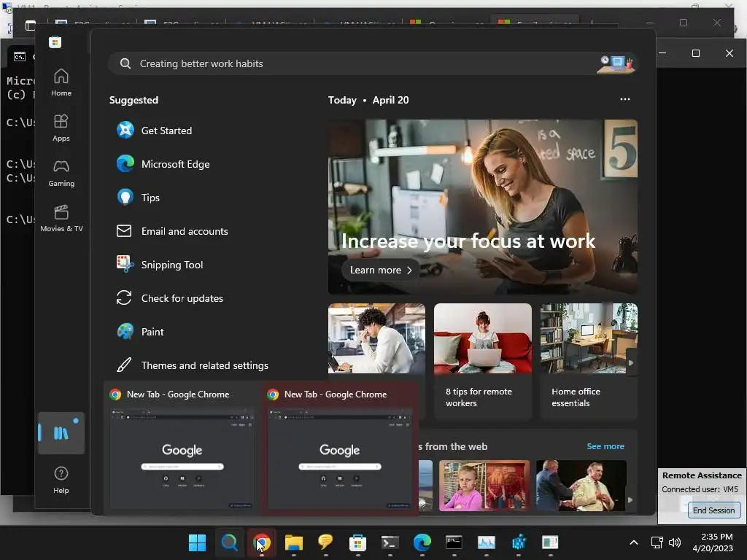The height and width of the screenshot is (560, 747).
Task: Open Gaming section in Store sidebar
Action: pos(61,173)
